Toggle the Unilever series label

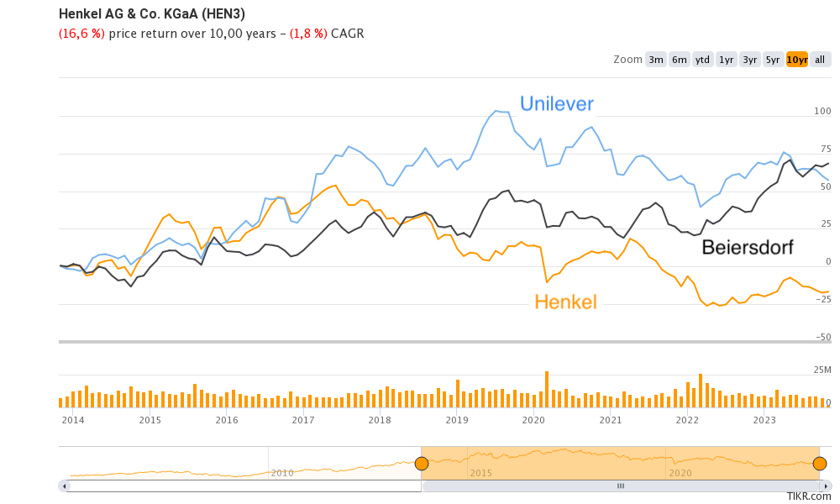(556, 103)
